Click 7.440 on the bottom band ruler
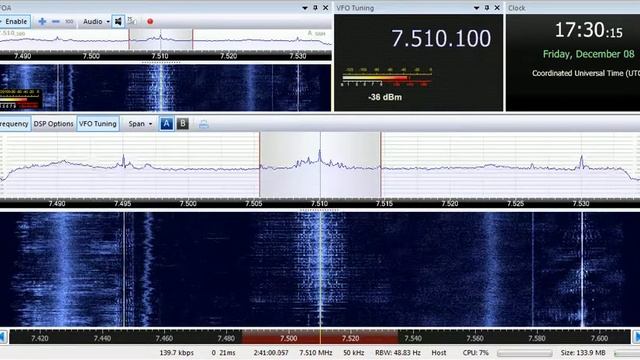This screenshot has height=360, width=640. point(102,338)
